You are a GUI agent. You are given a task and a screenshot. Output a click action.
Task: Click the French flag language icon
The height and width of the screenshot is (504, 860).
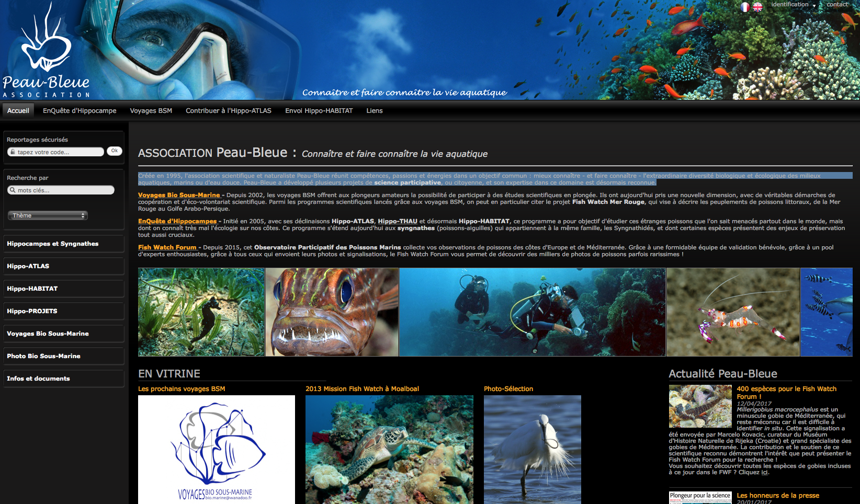click(x=745, y=7)
